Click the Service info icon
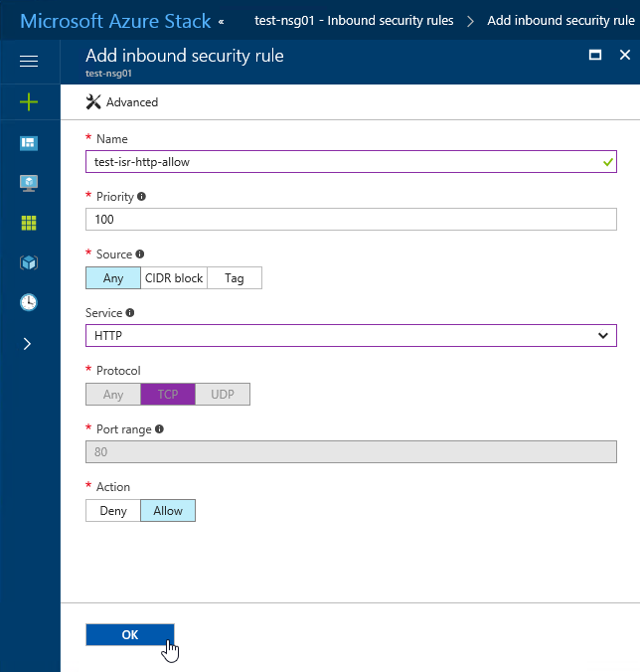Screen dimensions: 640x672 (130, 313)
